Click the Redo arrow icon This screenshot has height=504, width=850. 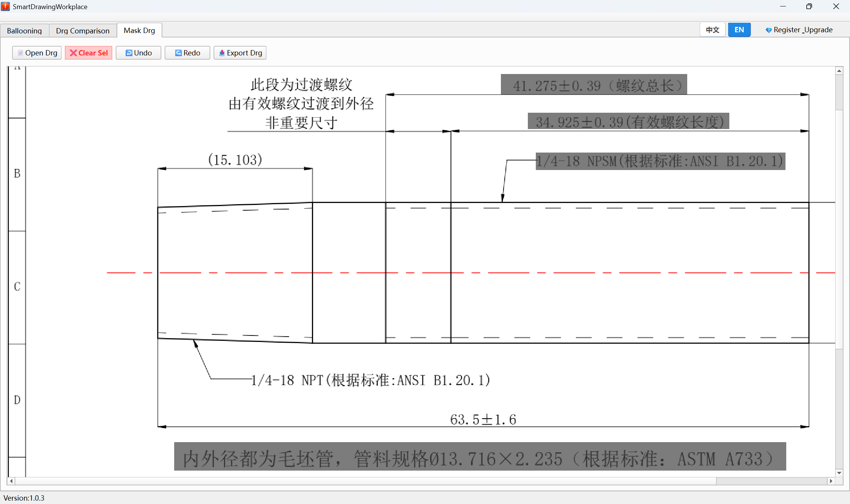[x=178, y=53]
